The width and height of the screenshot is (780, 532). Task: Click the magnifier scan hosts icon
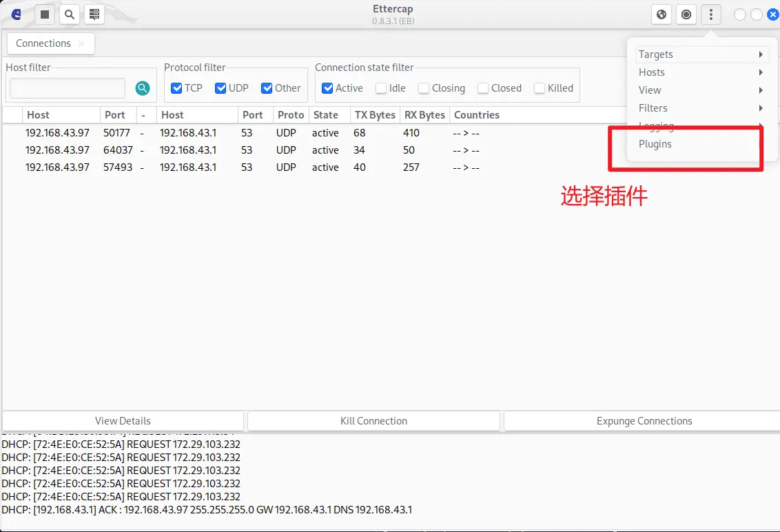coord(70,14)
